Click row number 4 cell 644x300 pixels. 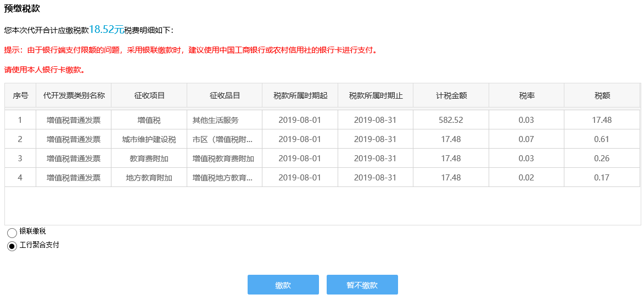click(20, 178)
